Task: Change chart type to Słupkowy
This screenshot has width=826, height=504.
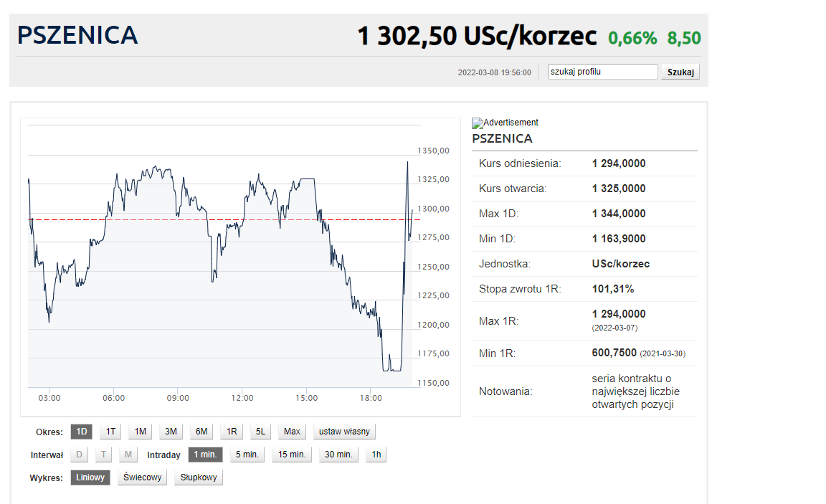Action: [199, 477]
